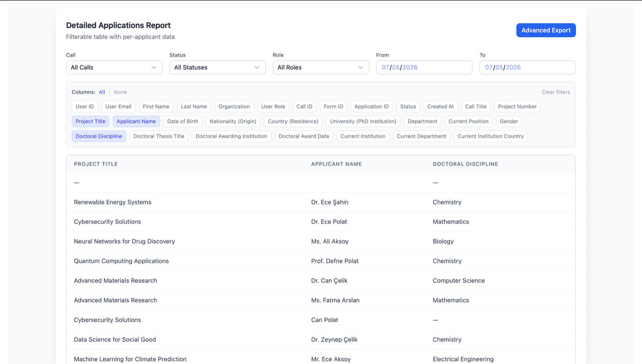Screen dimensions: 642x364
Task: Open the Status dropdown showing All Statuses
Action: click(x=217, y=67)
